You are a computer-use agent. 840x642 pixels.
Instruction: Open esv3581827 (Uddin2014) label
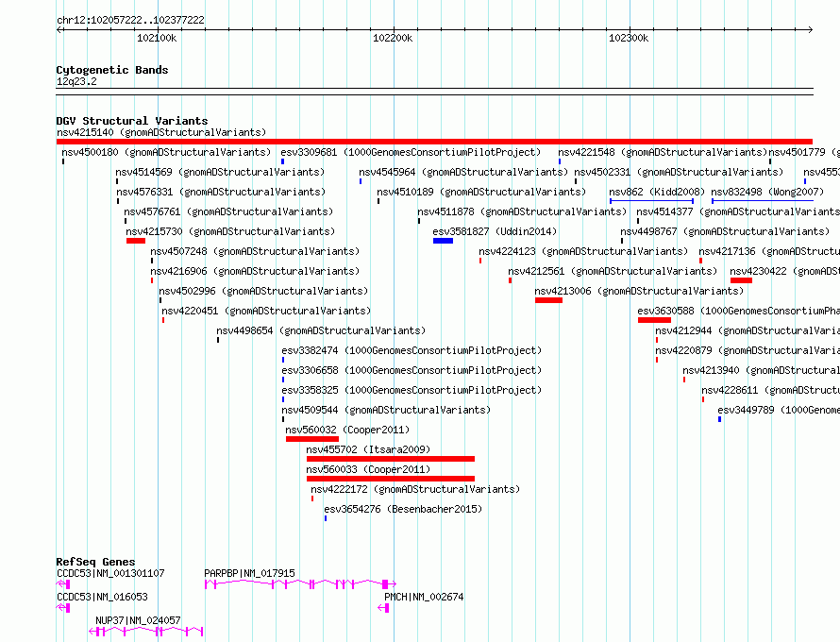(x=495, y=231)
